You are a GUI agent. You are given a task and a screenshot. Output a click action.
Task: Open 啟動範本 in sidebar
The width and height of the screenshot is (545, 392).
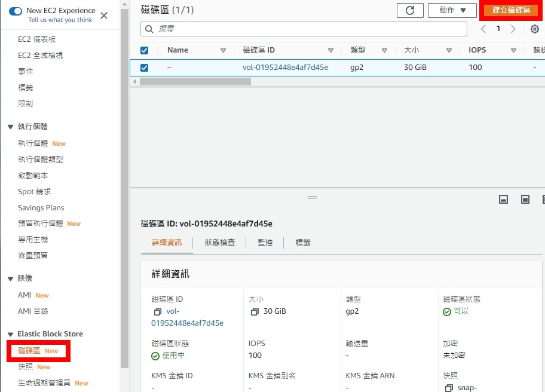click(x=33, y=176)
